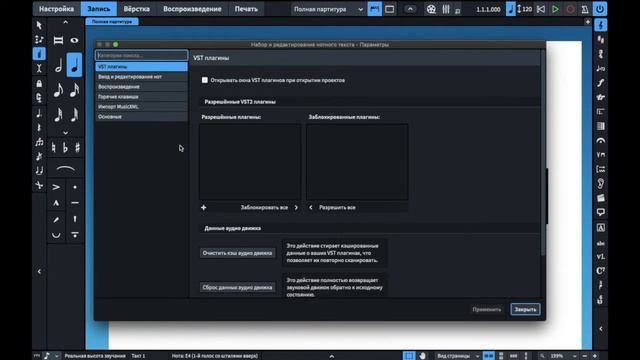Toggle page view rectangle button
This screenshot has height=360, width=640.
pos(389,9)
